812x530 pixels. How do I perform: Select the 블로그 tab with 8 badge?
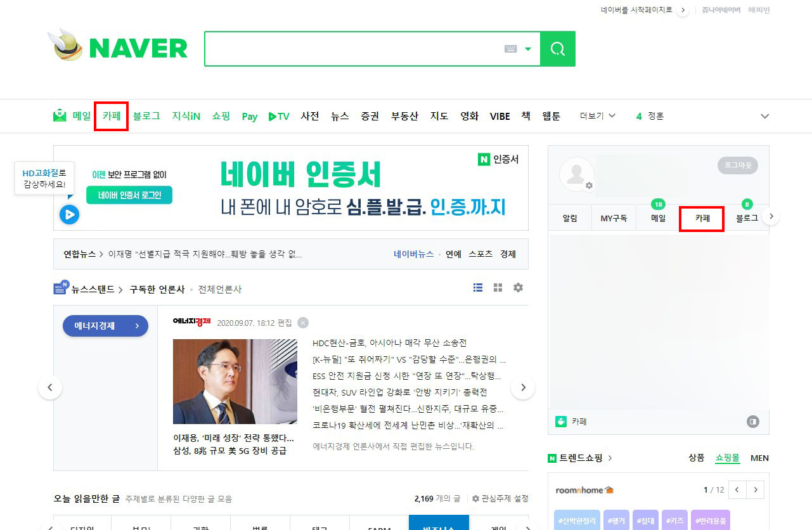[747, 218]
